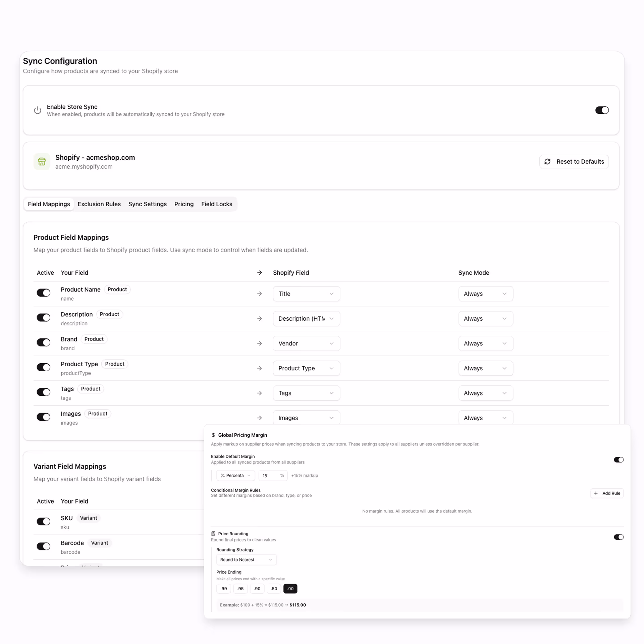Image resolution: width=644 pixels, height=644 pixels.
Task: Click the dollar icon next to Global Pricing Margin
Action: (213, 435)
